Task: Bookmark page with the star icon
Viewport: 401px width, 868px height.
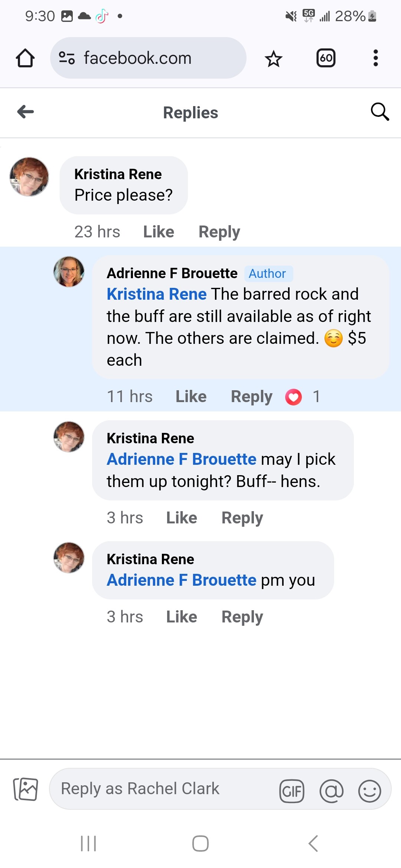Action: click(x=274, y=59)
